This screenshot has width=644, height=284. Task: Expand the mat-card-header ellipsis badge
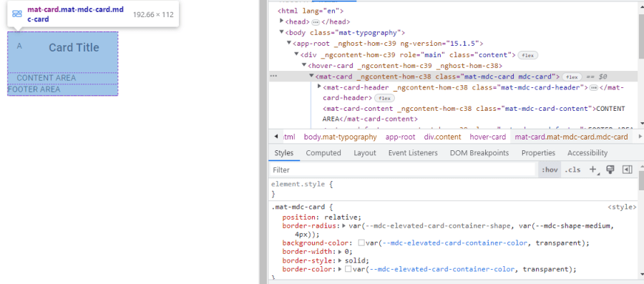pos(593,87)
